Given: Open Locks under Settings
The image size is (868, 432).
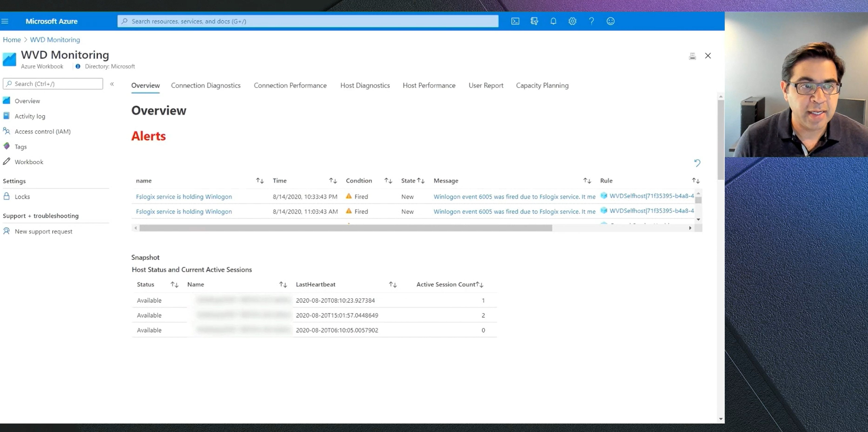Looking at the screenshot, I should coord(22,197).
